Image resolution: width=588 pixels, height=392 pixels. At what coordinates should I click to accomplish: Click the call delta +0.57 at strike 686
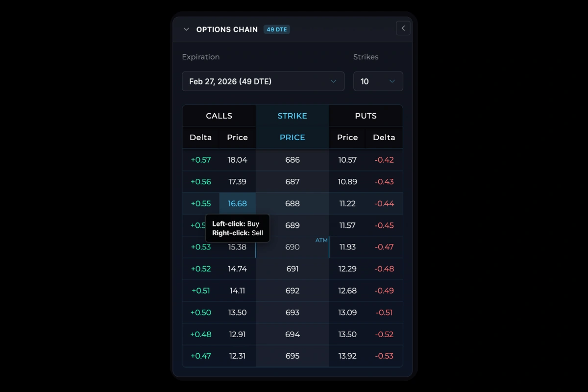coord(200,160)
